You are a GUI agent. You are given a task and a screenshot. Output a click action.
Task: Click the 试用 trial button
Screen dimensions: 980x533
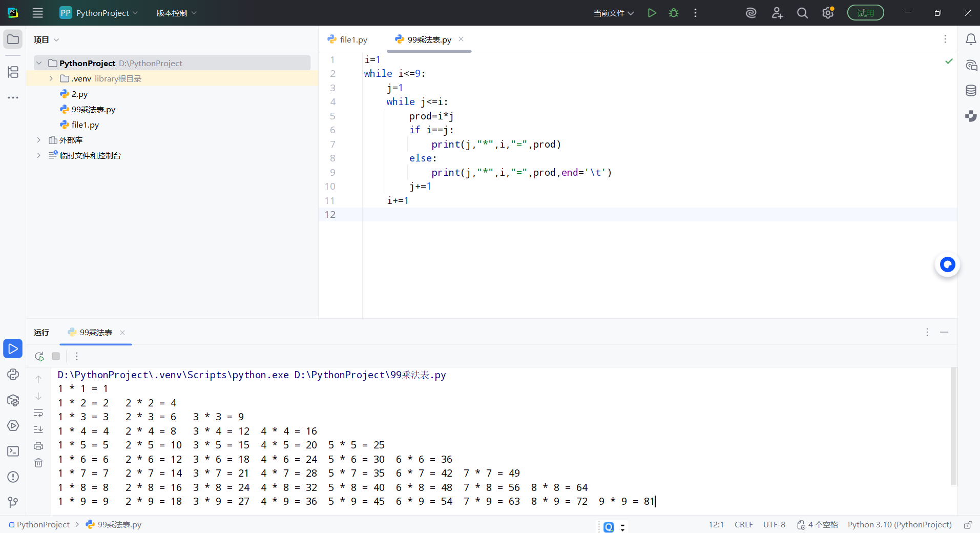865,13
